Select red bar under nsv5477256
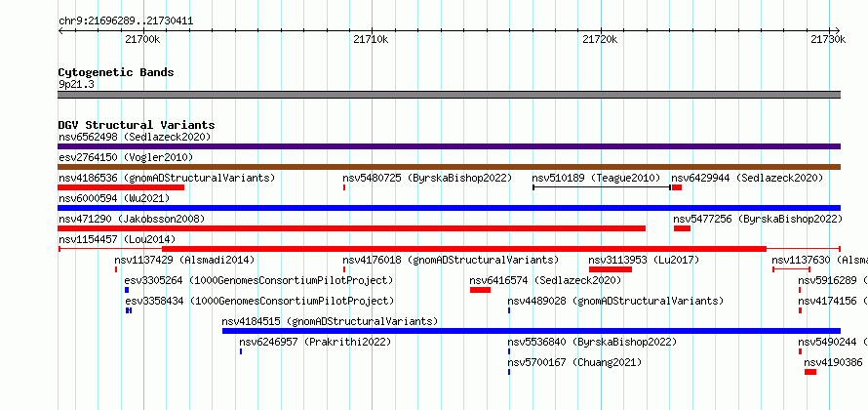This screenshot has height=410, width=868. [682, 228]
